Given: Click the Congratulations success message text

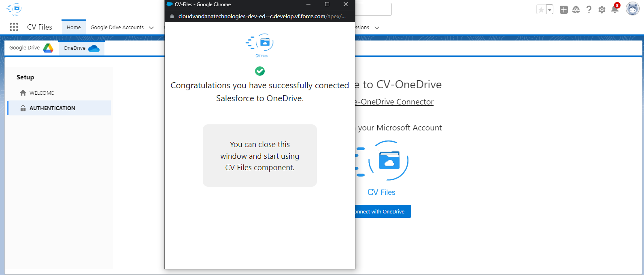Looking at the screenshot, I should click(x=260, y=92).
